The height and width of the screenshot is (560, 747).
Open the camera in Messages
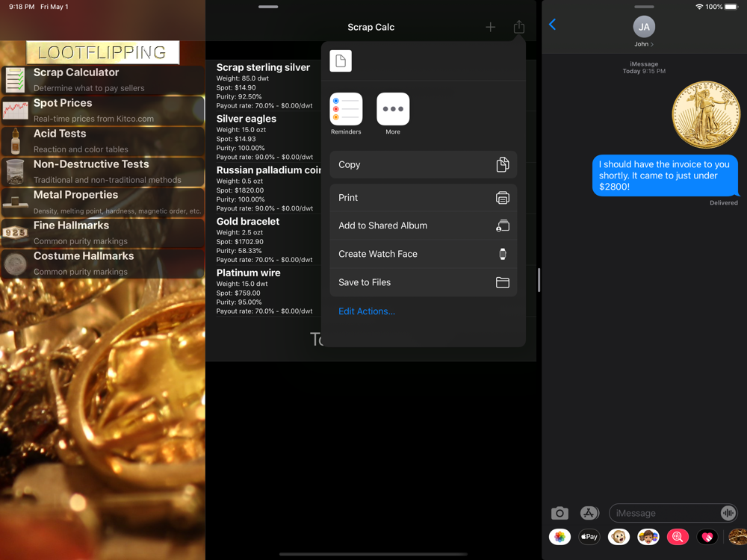point(560,513)
